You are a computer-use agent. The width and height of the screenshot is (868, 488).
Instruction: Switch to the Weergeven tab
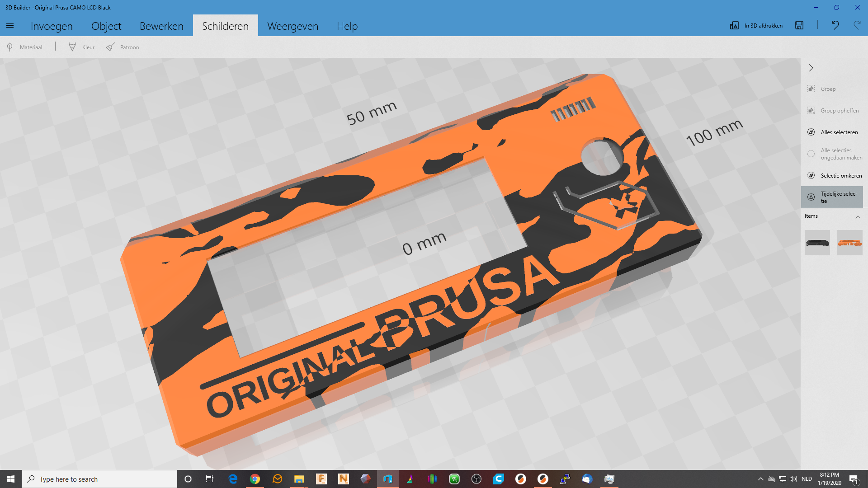292,26
